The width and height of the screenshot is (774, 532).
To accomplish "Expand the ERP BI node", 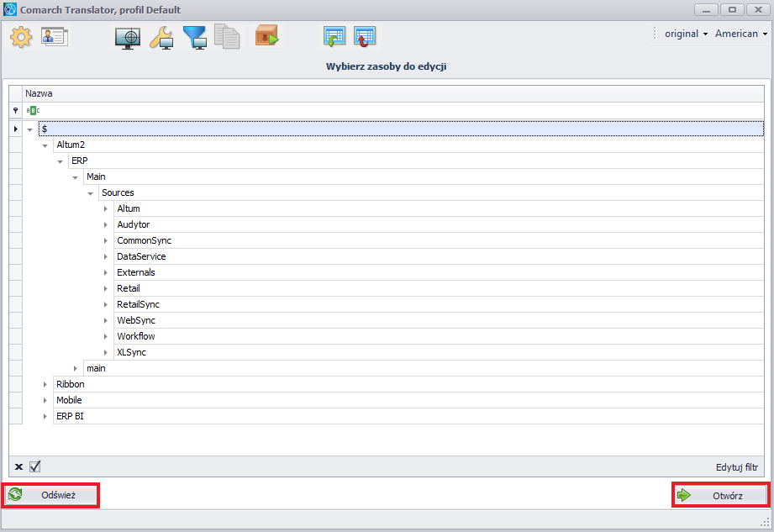I will click(45, 417).
